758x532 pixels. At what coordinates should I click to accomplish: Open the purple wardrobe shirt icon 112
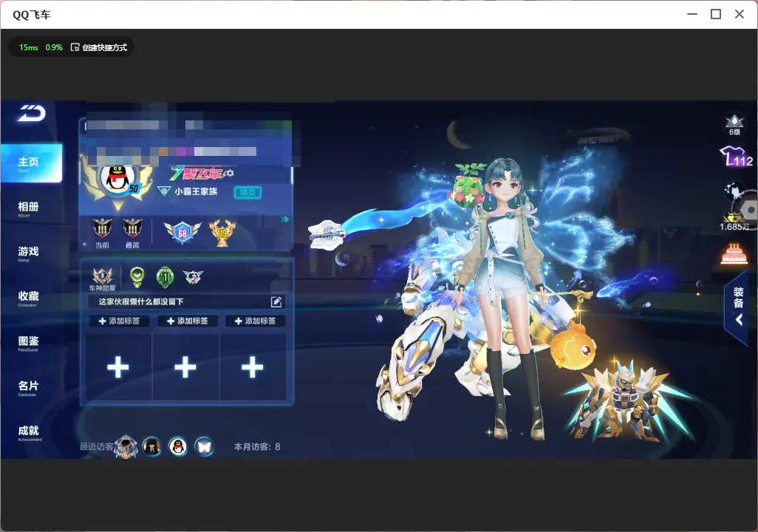click(735, 157)
